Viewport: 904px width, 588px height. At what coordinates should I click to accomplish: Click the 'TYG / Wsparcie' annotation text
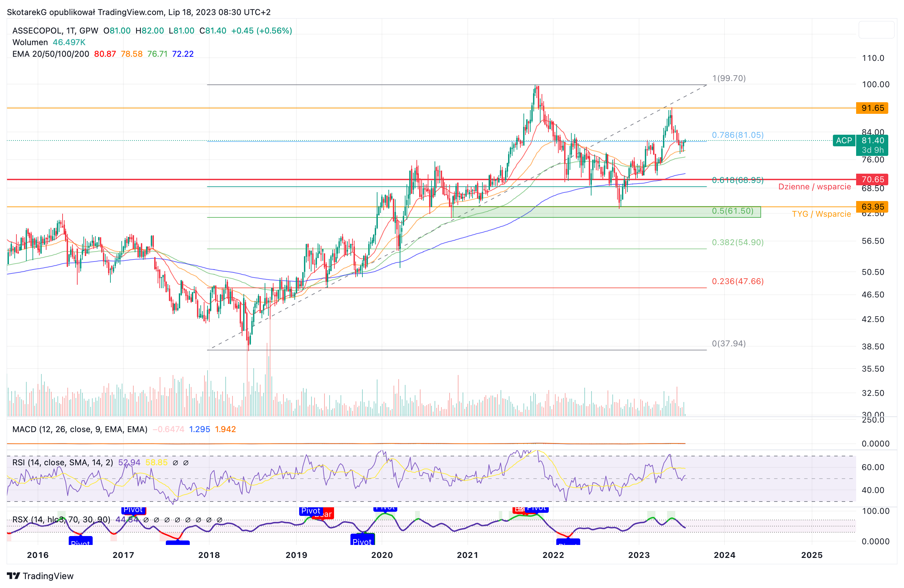coord(821,214)
